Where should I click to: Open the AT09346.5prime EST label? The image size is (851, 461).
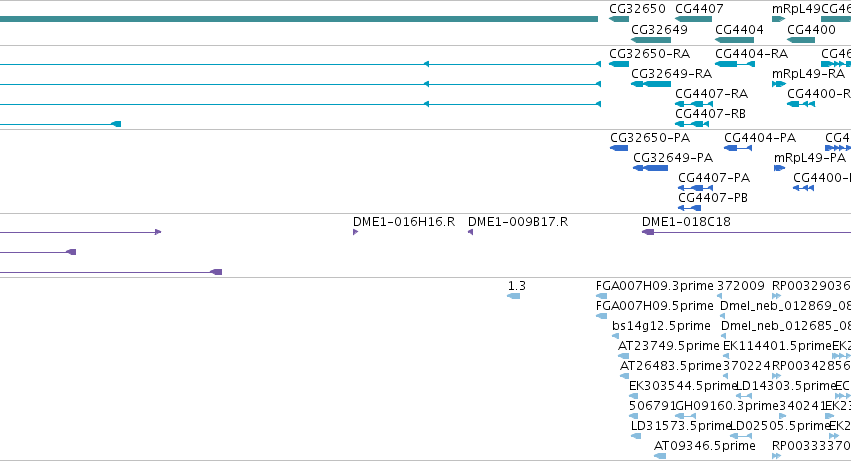(x=705, y=446)
